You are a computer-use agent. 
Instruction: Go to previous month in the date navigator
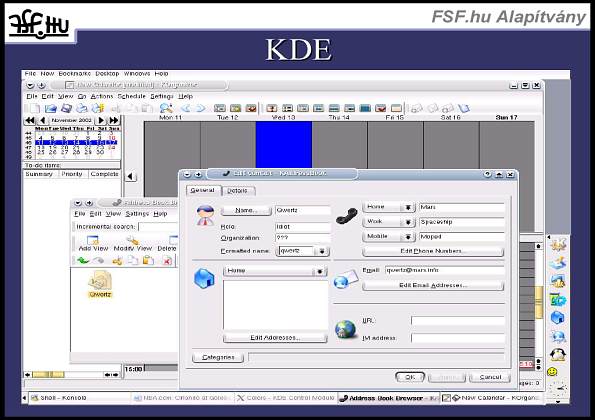coord(42,121)
